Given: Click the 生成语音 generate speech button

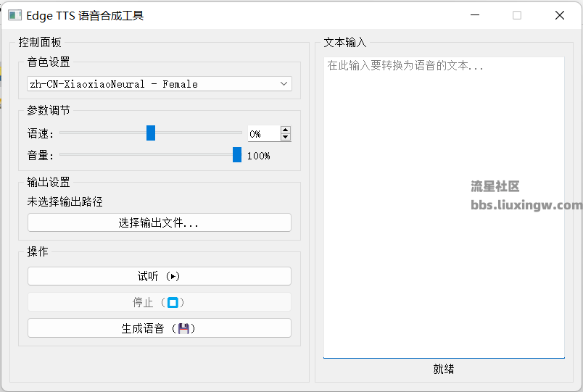Looking at the screenshot, I should (159, 328).
